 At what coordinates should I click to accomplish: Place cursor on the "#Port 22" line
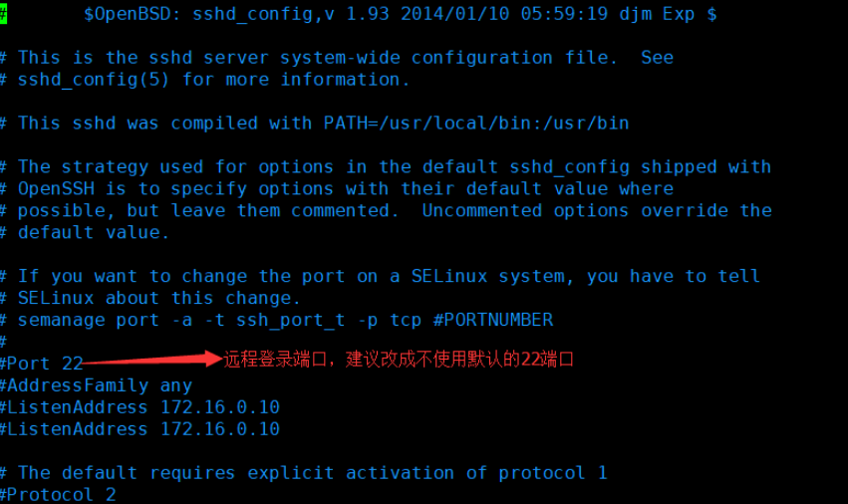(x=42, y=364)
